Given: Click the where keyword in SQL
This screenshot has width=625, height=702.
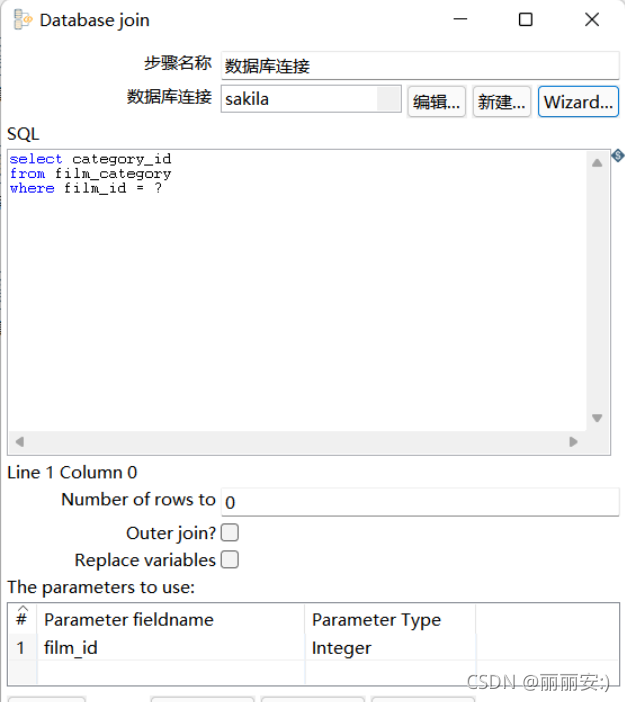Looking at the screenshot, I should (32, 188).
